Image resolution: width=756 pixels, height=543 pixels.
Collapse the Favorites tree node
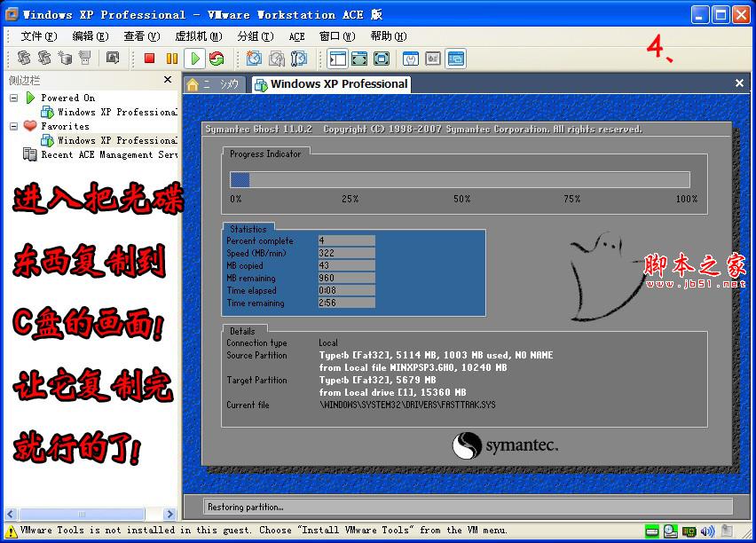coord(14,126)
